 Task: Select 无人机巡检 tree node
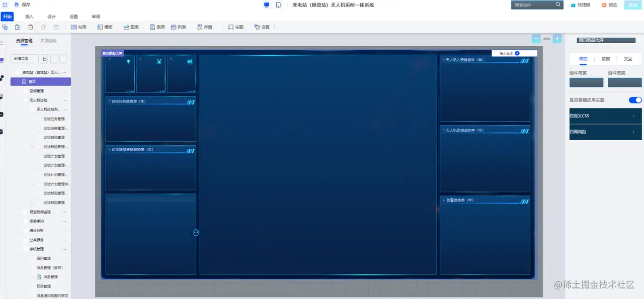[x=38, y=100]
